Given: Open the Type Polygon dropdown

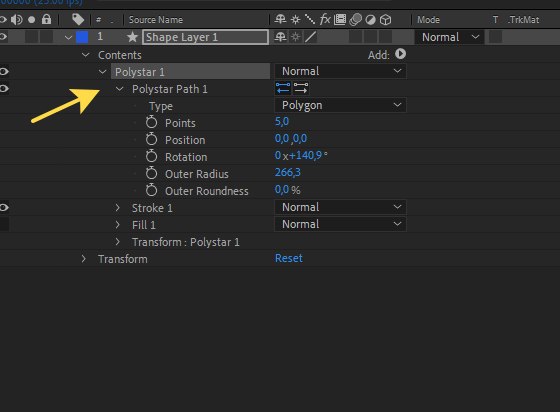Looking at the screenshot, I should point(340,105).
